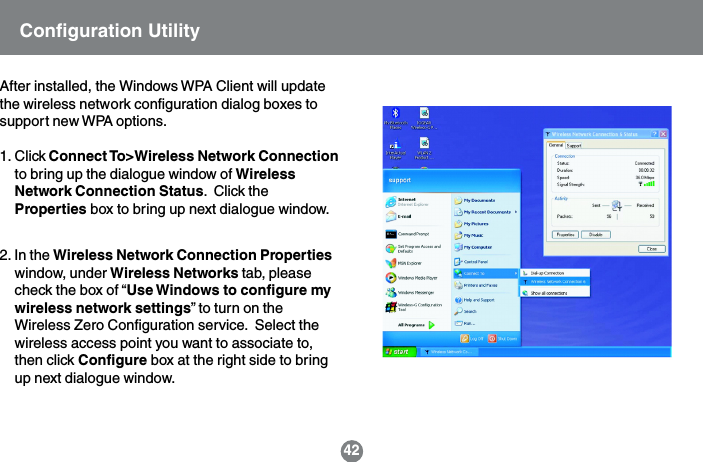Open My Bluetooth Places desktop icon

coord(395,118)
